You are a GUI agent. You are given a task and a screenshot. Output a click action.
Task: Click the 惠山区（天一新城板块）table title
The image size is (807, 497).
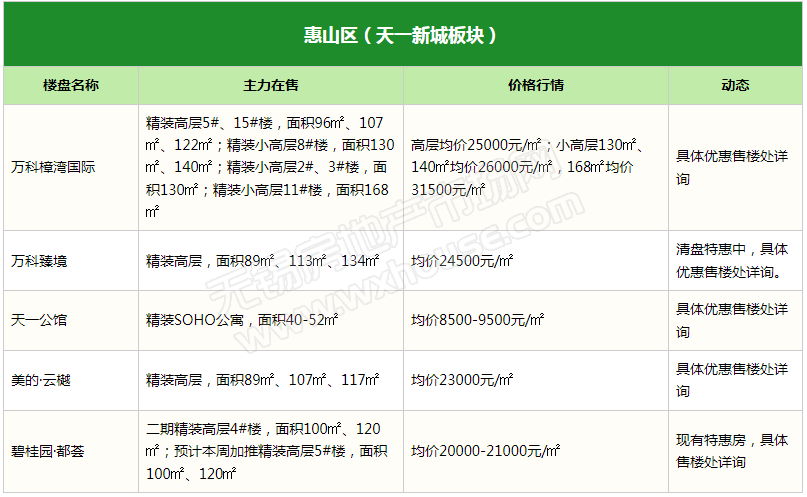(401, 36)
